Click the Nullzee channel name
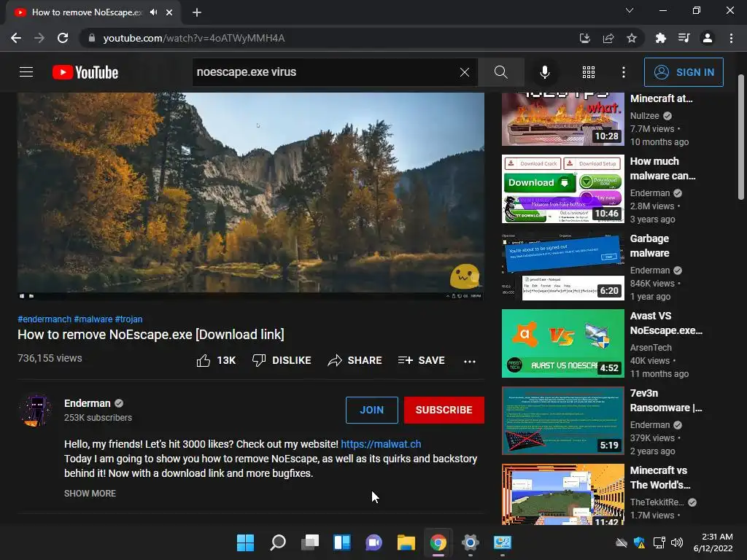This screenshot has height=560, width=747. pyautogui.click(x=645, y=116)
